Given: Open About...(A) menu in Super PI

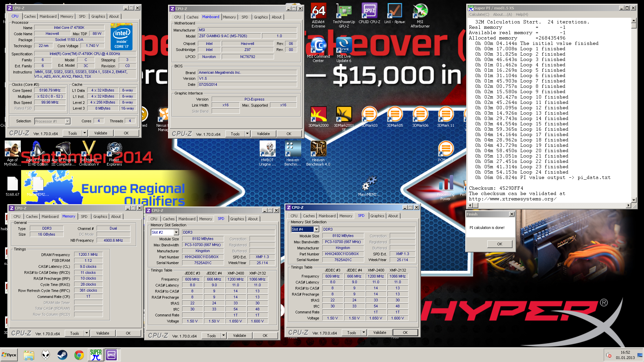Looking at the screenshot, I should pyautogui.click(x=502, y=14).
